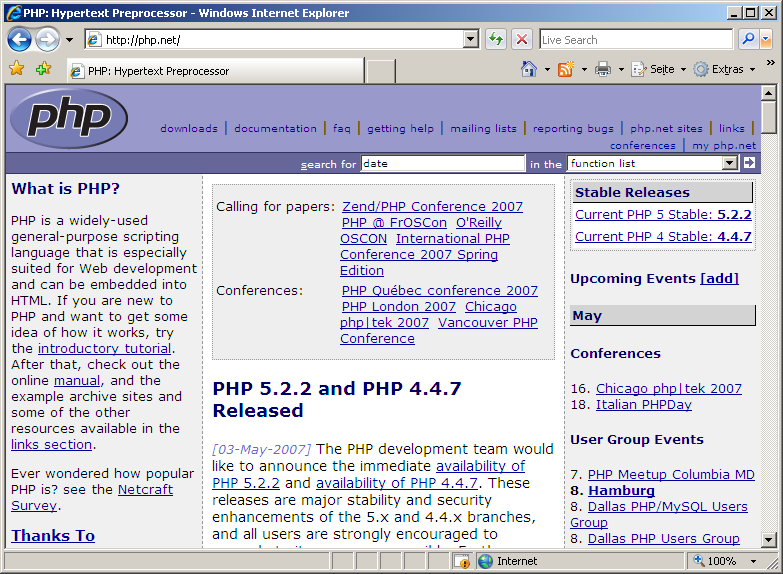
Task: Open the links section link
Action: [51, 444]
